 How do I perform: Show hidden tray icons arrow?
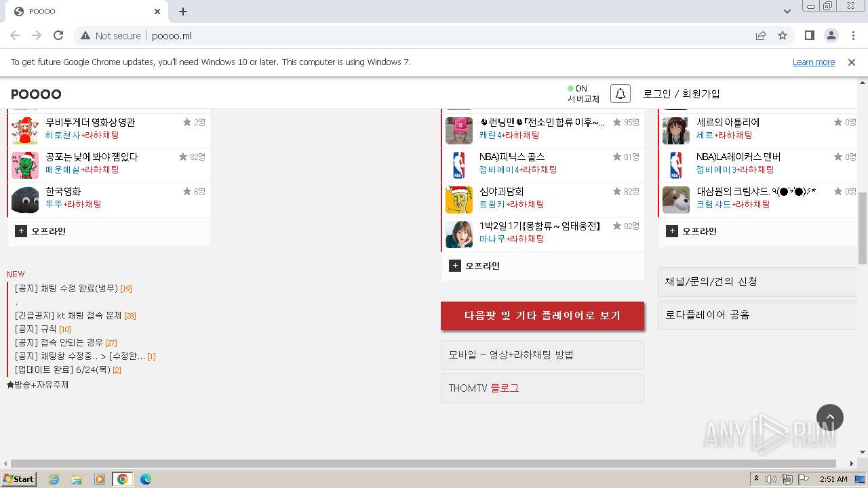756,479
